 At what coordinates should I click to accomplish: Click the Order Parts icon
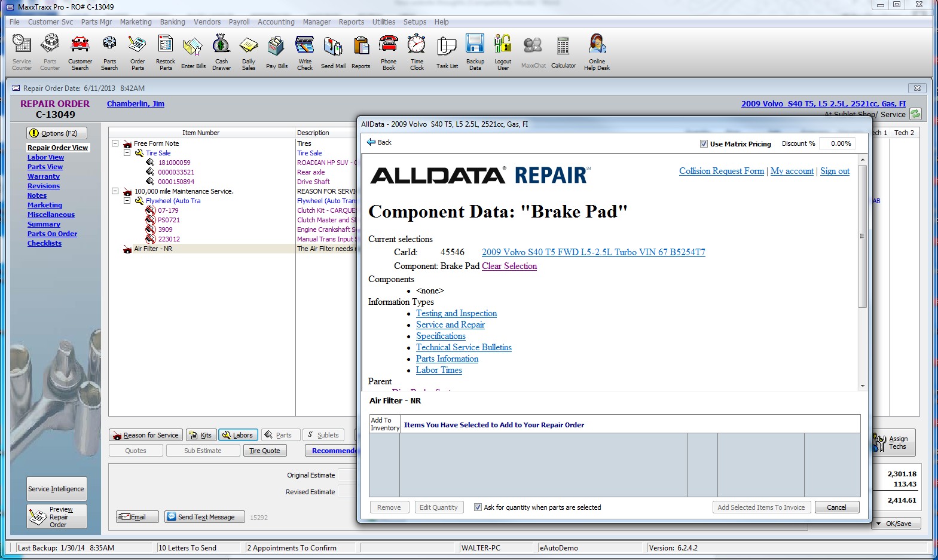[x=138, y=53]
